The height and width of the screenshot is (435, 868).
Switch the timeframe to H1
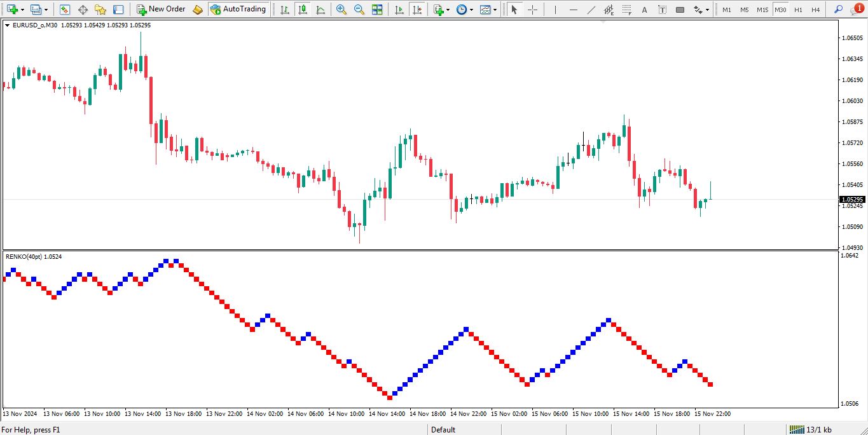coord(798,10)
